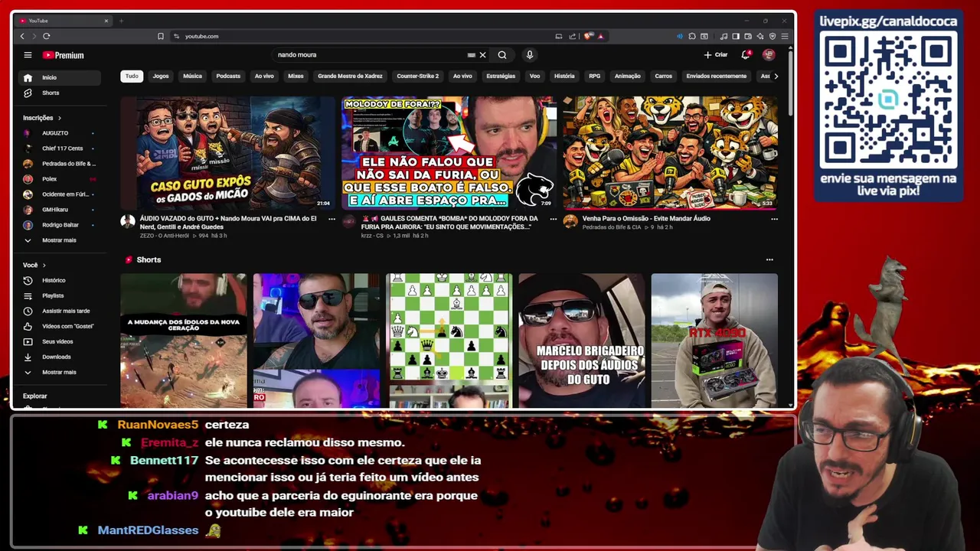Open a new browser tab

121,21
